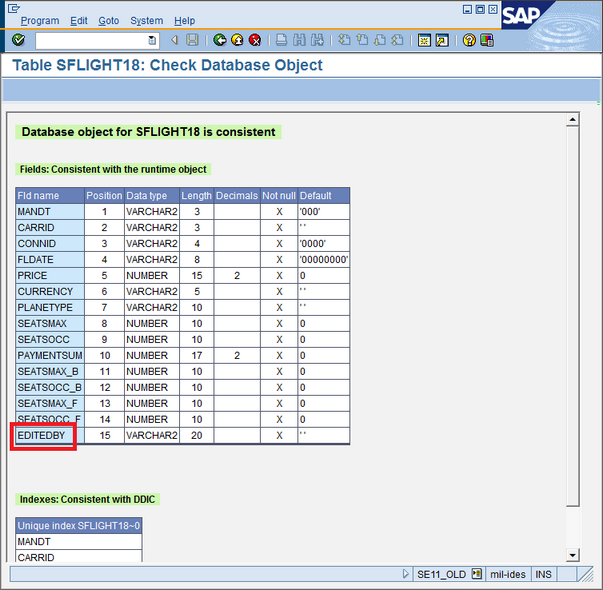Go to Last page icon

tap(397, 40)
